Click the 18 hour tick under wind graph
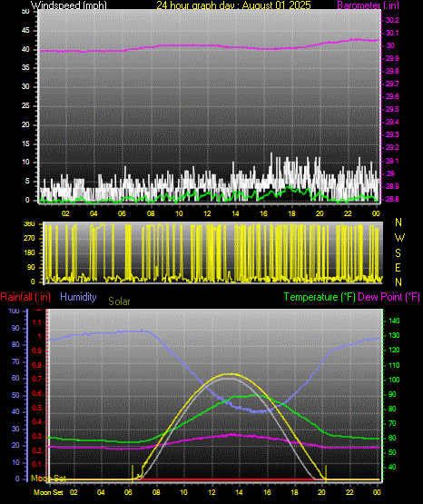 coord(291,213)
